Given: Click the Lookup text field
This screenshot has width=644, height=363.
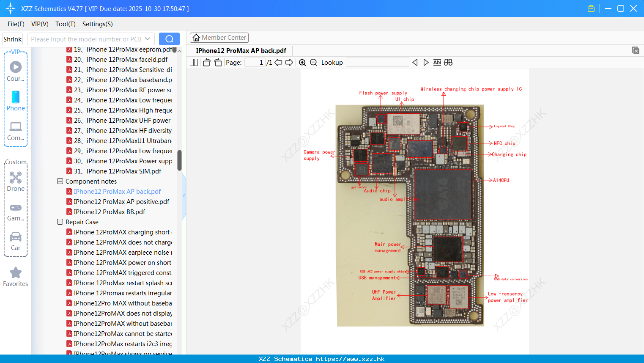Looking at the screenshot, I should coord(378,63).
